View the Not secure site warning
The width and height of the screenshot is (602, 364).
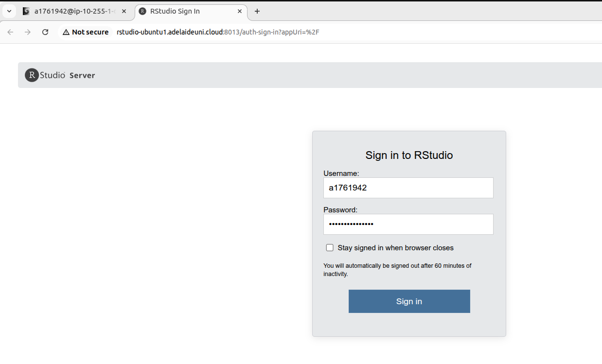[86, 32]
